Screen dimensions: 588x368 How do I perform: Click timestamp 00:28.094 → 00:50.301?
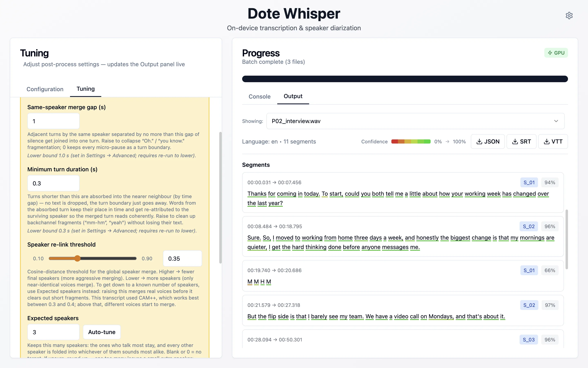coord(275,340)
